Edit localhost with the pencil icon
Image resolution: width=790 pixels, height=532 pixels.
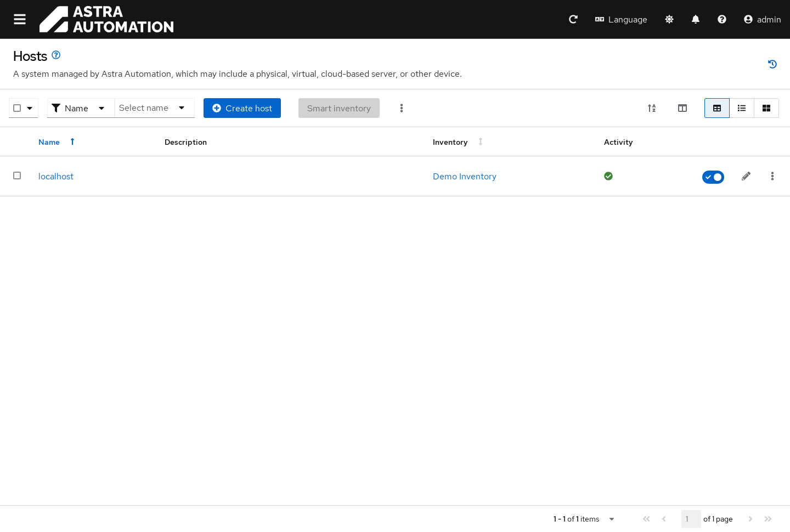click(x=746, y=176)
